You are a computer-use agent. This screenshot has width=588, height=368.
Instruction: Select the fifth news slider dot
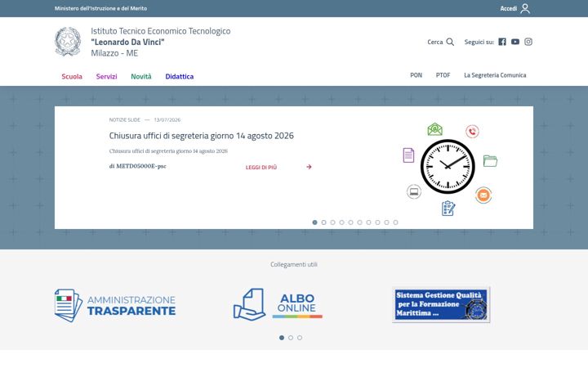tap(350, 222)
